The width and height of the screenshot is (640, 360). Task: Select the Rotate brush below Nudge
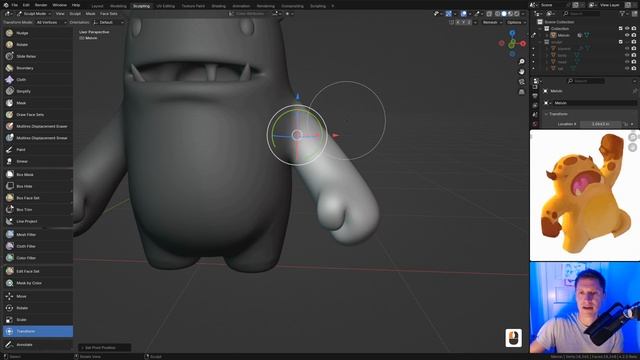tap(38, 44)
